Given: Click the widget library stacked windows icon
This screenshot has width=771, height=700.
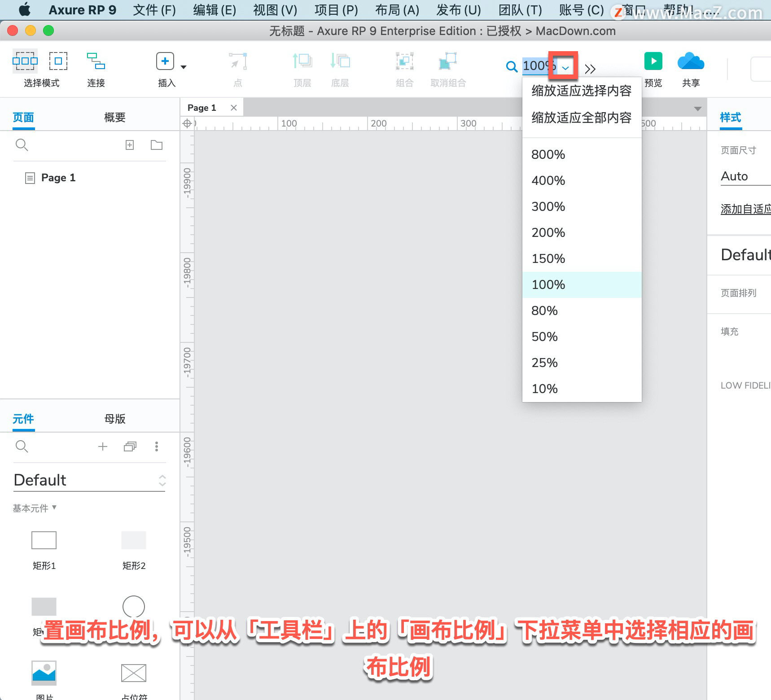Looking at the screenshot, I should click(130, 446).
